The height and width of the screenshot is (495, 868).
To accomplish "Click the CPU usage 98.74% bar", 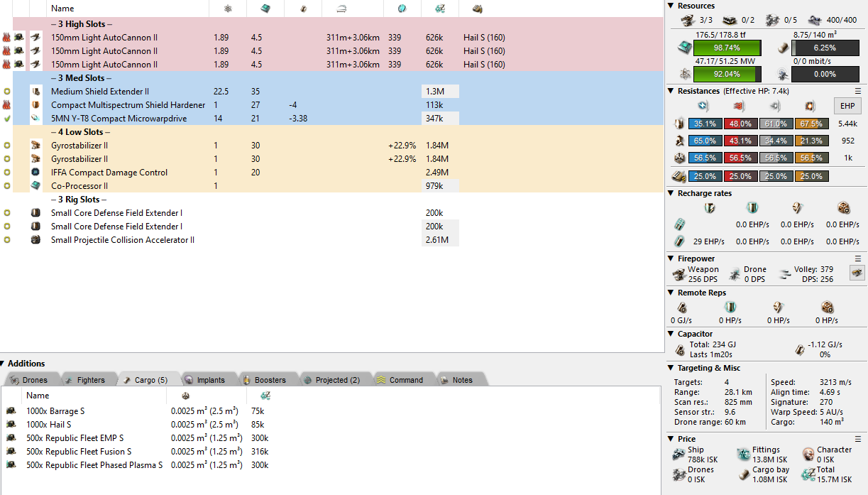I will pos(727,48).
